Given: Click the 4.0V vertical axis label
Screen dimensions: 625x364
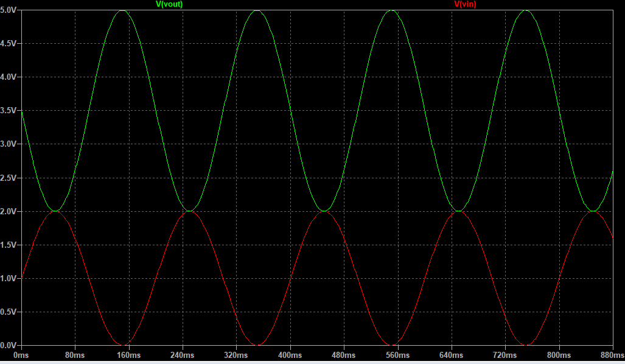Looking at the screenshot, I should point(9,77).
